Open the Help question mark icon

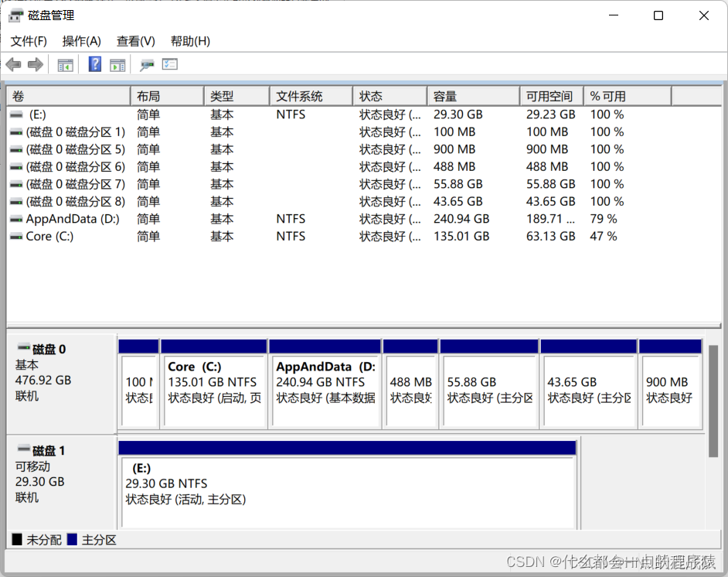click(95, 64)
